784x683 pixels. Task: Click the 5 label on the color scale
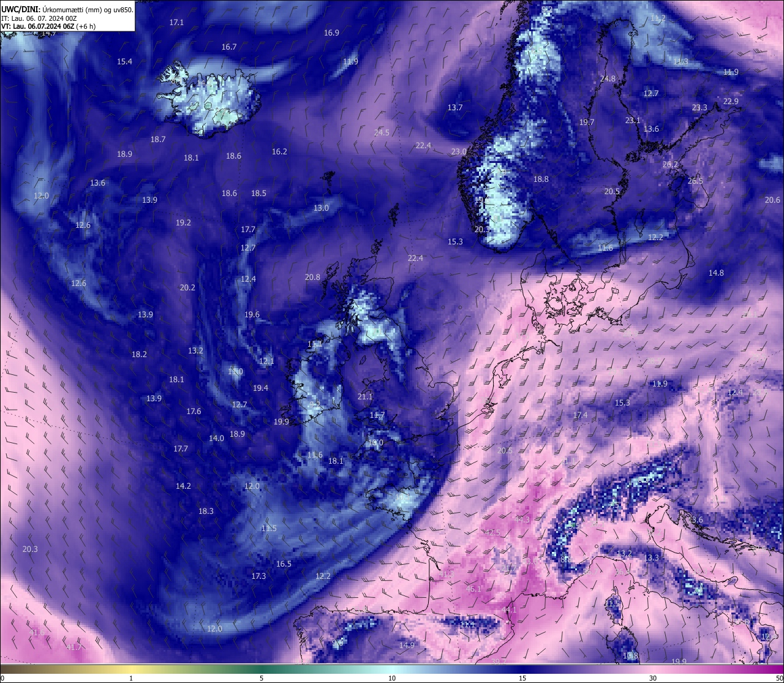tap(262, 678)
